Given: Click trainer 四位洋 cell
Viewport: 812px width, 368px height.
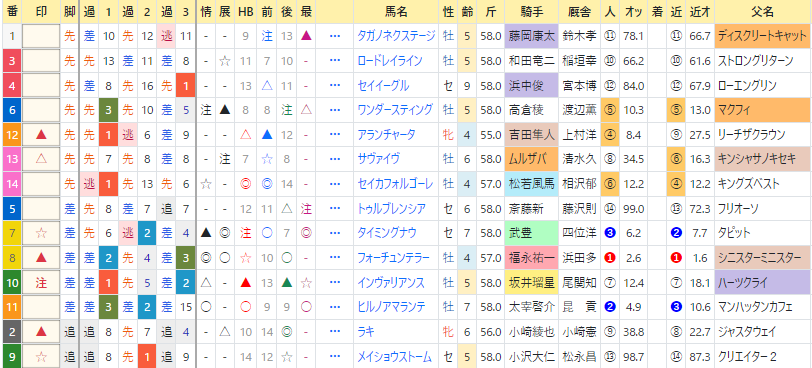Looking at the screenshot, I should pos(579,233).
